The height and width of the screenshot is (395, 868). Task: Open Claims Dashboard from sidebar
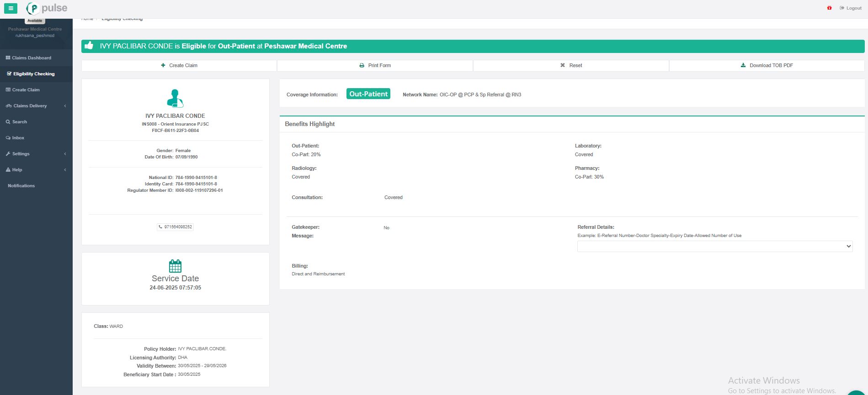tap(31, 58)
